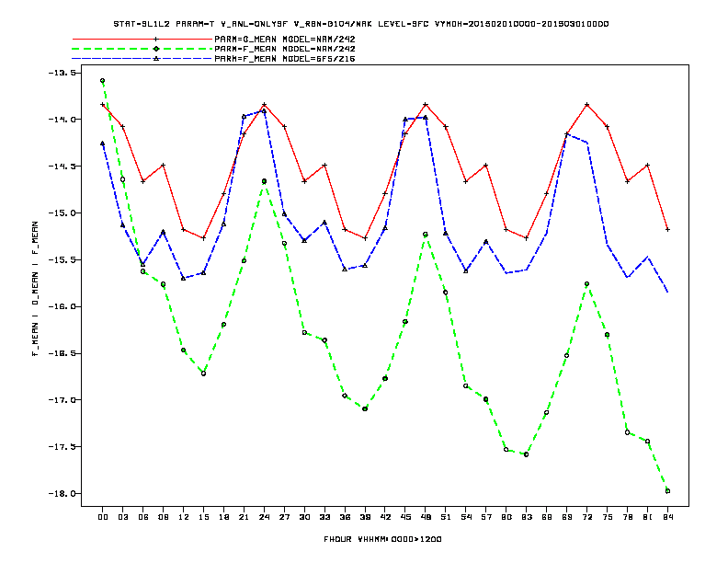This screenshot has width=728, height=563.
Task: Click the y-axis label -18.0
Action: 62,493
